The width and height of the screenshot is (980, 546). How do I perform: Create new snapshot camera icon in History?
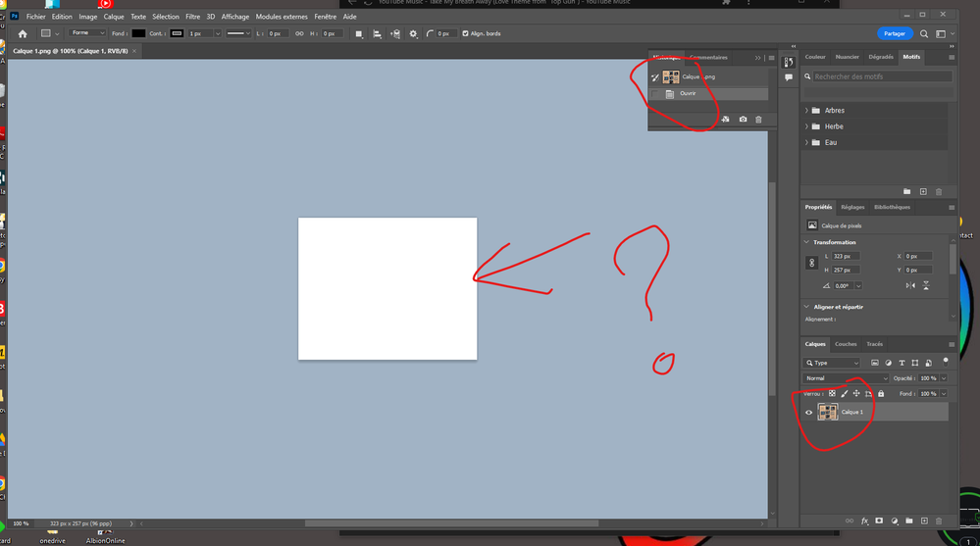click(743, 120)
